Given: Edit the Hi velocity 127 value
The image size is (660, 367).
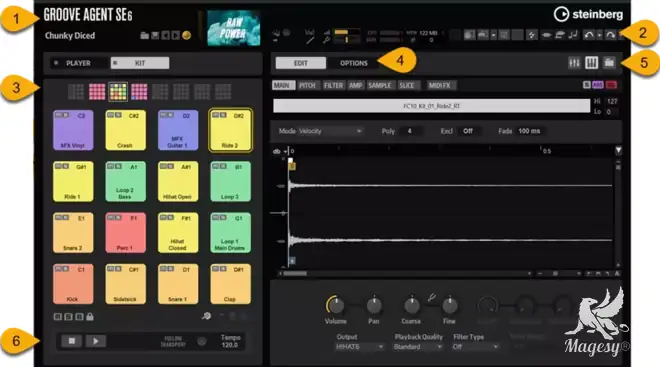Looking at the screenshot, I should click(x=612, y=101).
